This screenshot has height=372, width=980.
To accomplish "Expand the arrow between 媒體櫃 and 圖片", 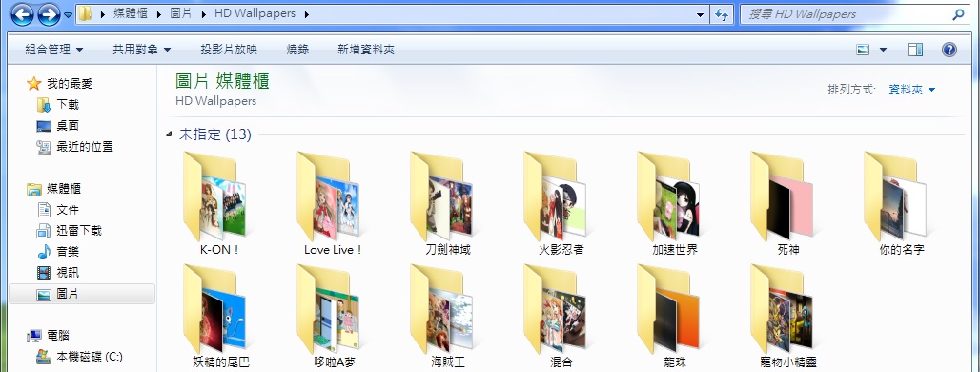I will [x=159, y=13].
